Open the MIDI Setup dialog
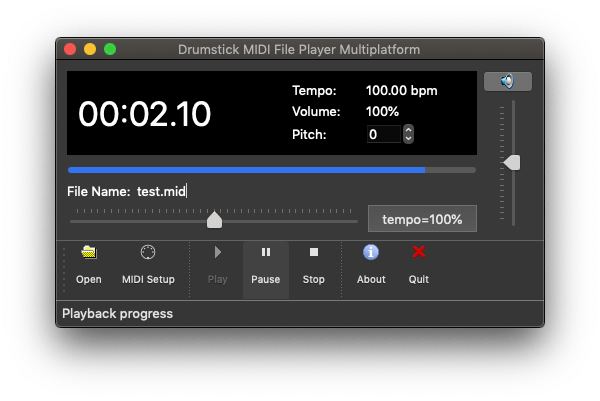The image size is (600, 401). [x=148, y=266]
